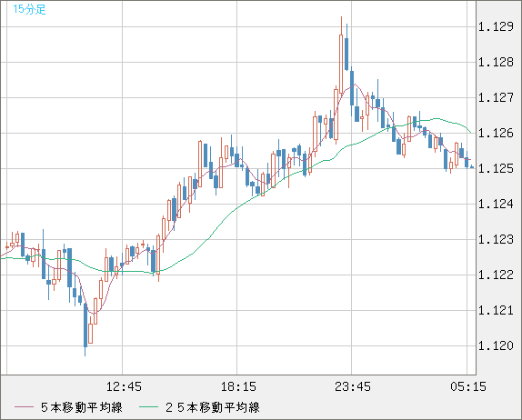
Task: Click the 15分足 timeframe label
Action: 29,9
